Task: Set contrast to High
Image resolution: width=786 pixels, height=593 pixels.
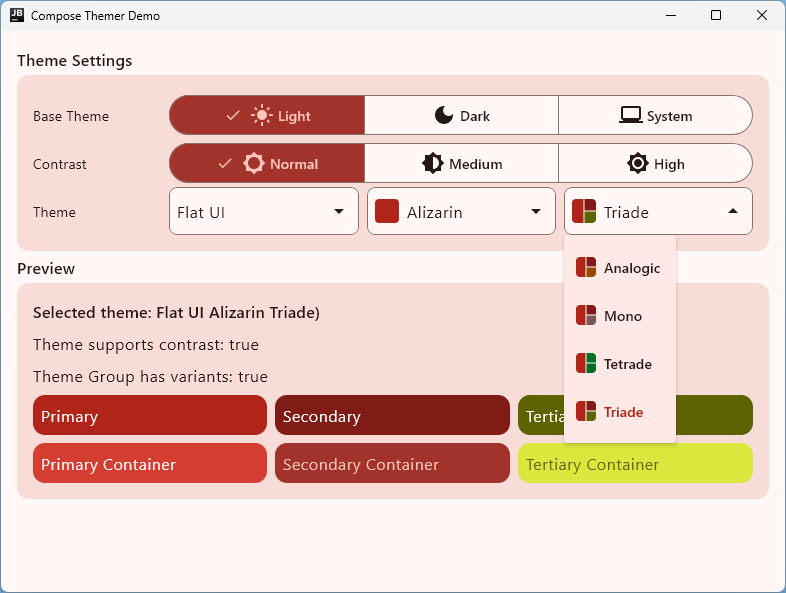Action: (x=655, y=163)
